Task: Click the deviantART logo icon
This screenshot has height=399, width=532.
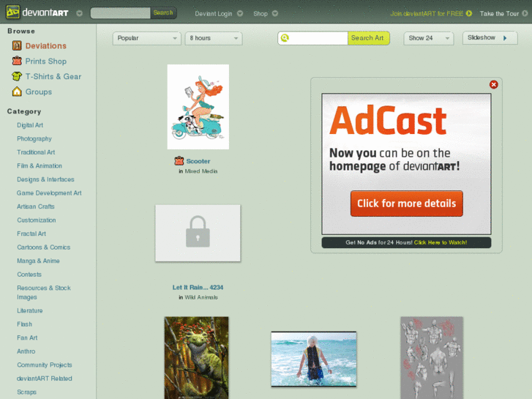Action: click(13, 12)
